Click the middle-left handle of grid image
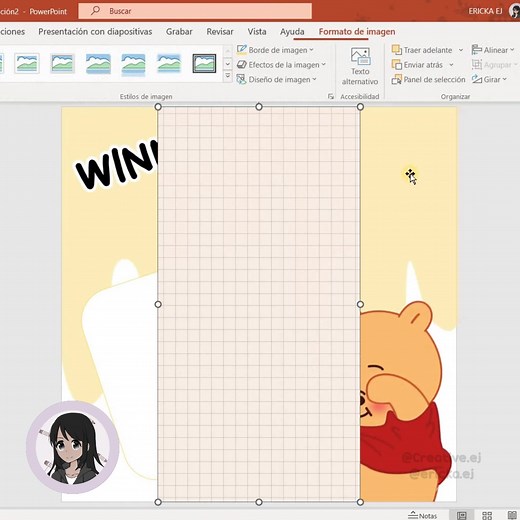520x520 pixels. pyautogui.click(x=158, y=304)
